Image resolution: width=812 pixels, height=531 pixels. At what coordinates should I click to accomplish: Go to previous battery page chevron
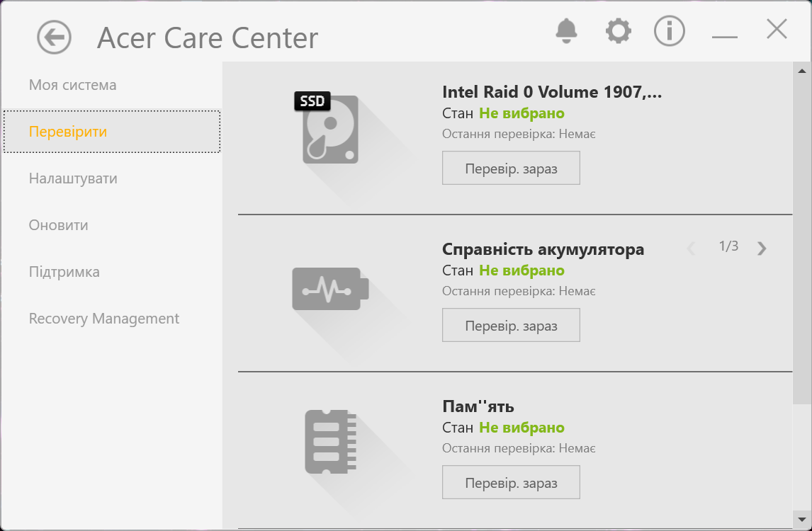[691, 249]
